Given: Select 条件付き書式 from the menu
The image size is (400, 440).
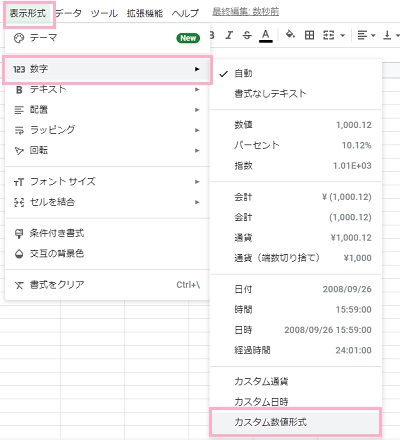Looking at the screenshot, I should coord(107,233).
